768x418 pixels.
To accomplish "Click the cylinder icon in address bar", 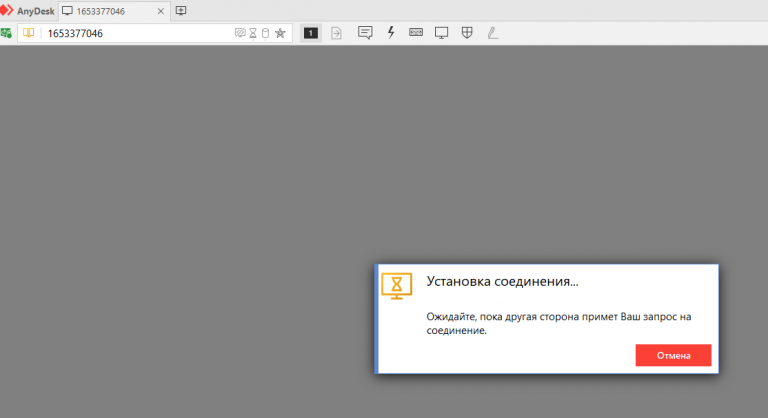I will (x=265, y=33).
